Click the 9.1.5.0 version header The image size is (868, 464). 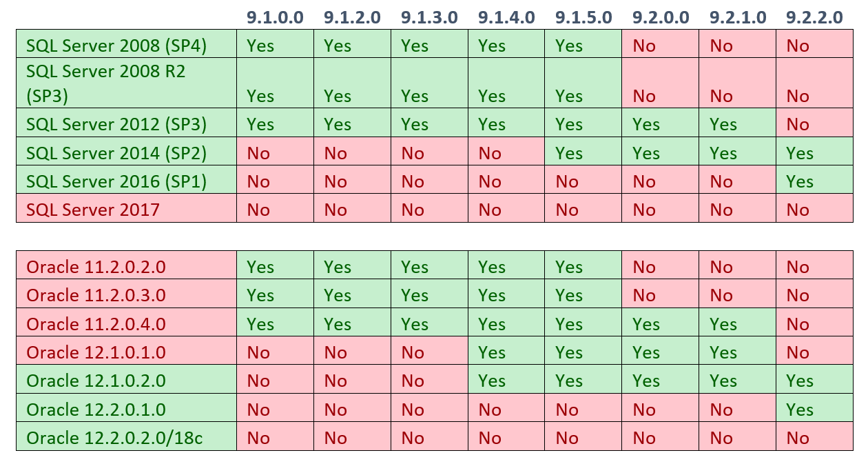(x=583, y=17)
